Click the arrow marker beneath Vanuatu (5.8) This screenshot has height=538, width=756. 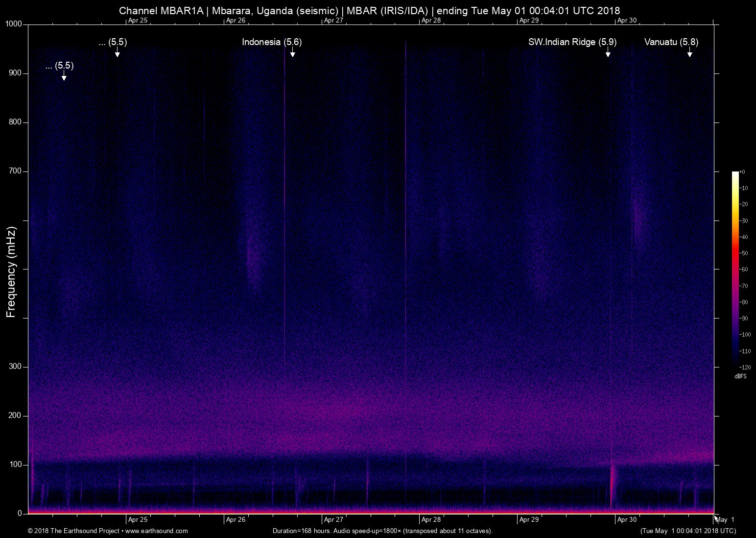[x=689, y=54]
